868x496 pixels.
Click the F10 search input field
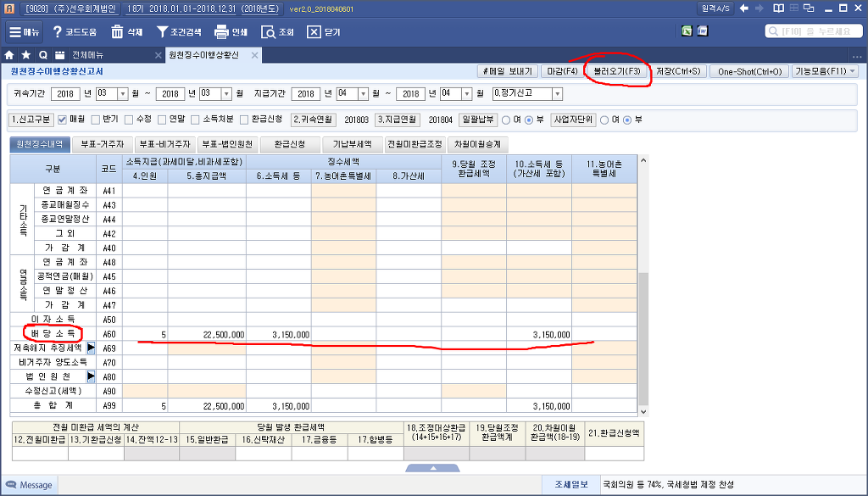814,31
